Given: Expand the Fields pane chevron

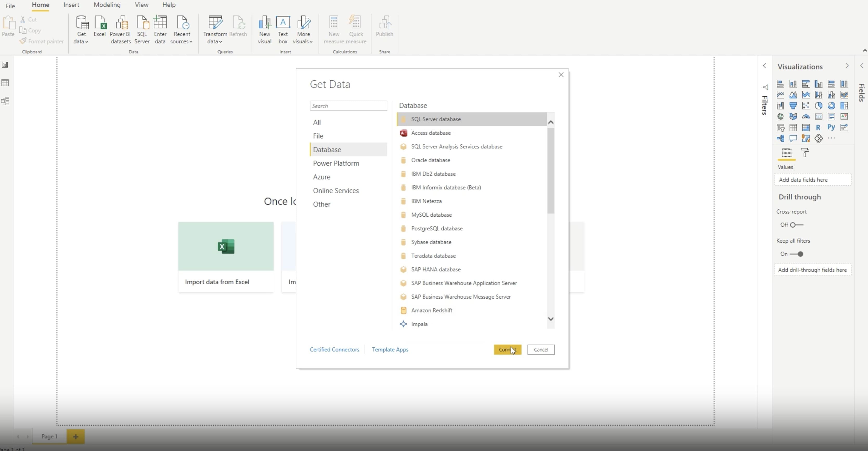Looking at the screenshot, I should [x=861, y=66].
